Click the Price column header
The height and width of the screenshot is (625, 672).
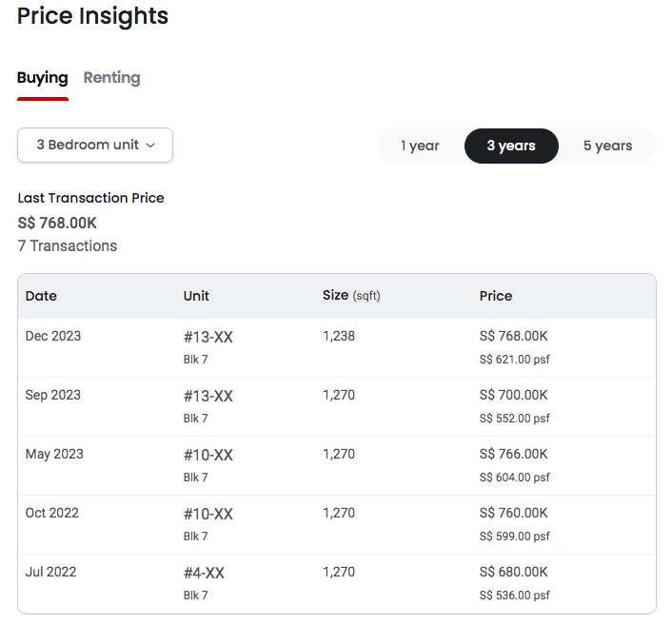click(496, 296)
